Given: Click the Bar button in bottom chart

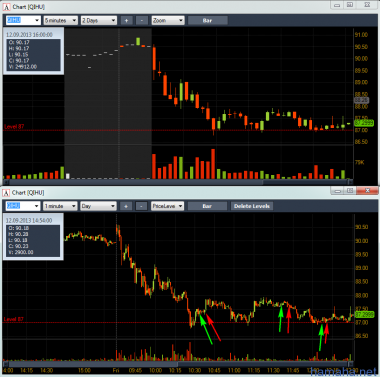Looking at the screenshot, I should point(207,206).
